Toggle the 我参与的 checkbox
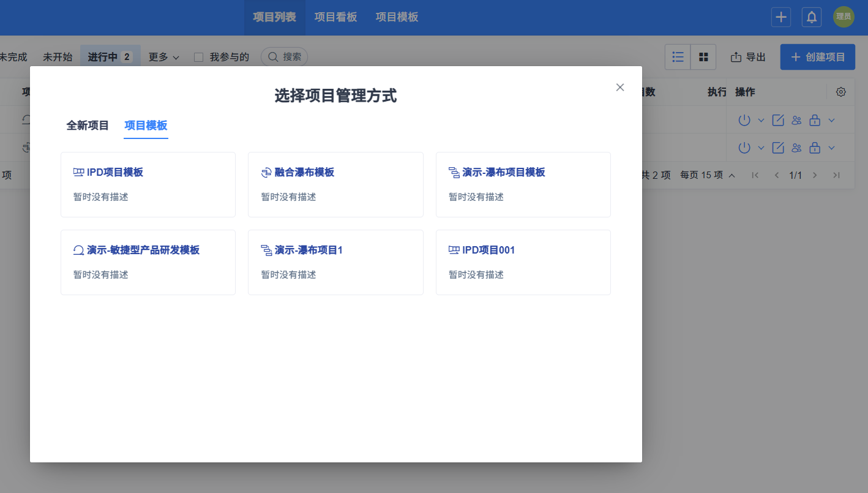The image size is (868, 493). pyautogui.click(x=198, y=57)
